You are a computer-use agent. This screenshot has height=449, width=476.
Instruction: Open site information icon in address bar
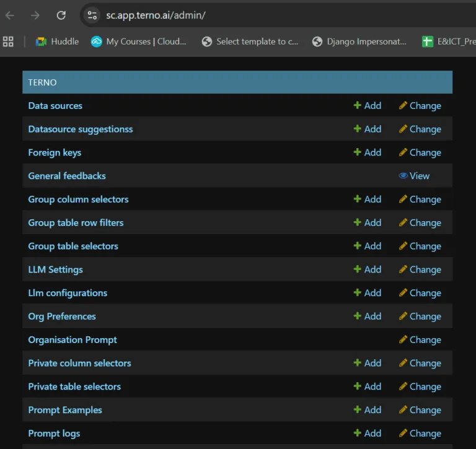point(92,15)
